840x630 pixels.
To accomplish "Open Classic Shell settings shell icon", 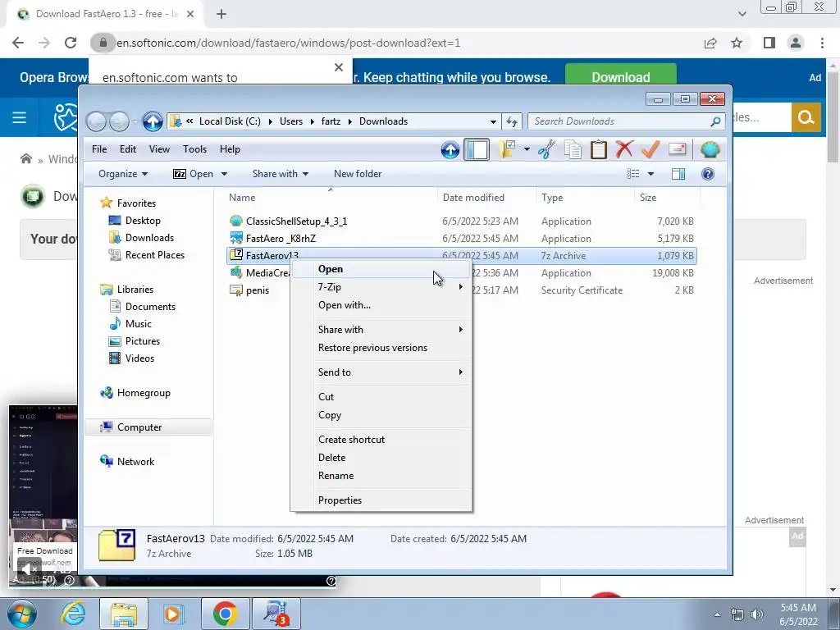I will coord(710,149).
